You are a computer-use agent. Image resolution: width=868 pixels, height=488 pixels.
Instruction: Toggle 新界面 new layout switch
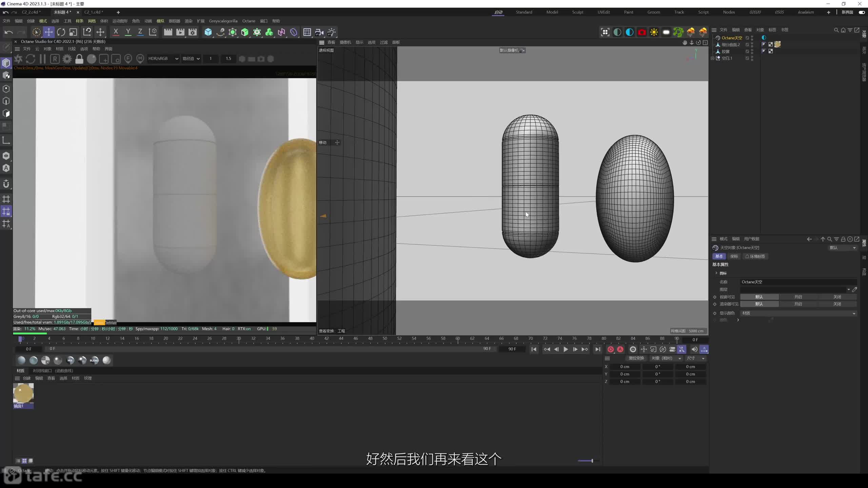point(862,12)
